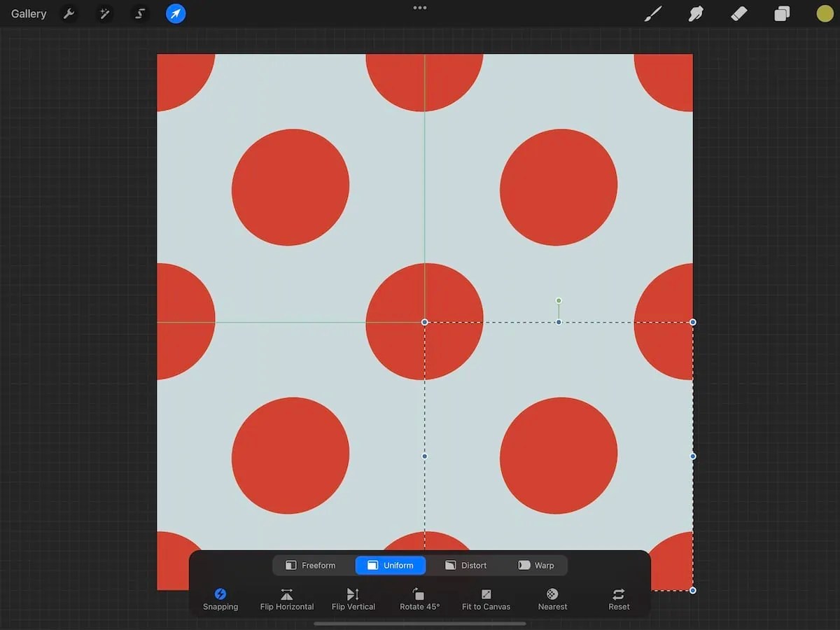The image size is (840, 630).
Task: Open the Selection tool
Action: (139, 13)
